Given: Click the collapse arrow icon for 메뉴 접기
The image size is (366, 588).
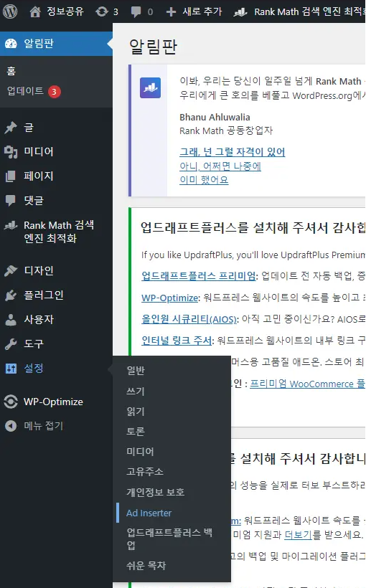Looking at the screenshot, I should pyautogui.click(x=11, y=426).
